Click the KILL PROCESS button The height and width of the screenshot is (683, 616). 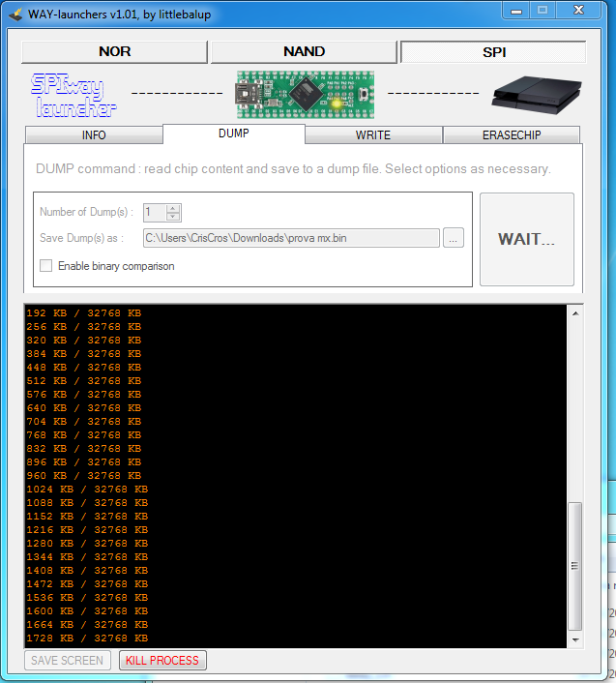(x=162, y=661)
